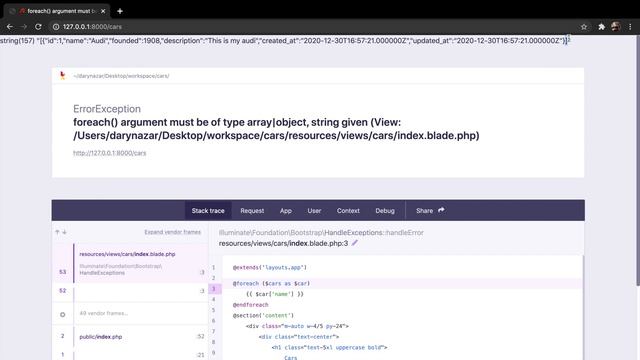Viewport: 640px width, 360px height.
Task: Click the page vertical scrollbar
Action: point(638,159)
